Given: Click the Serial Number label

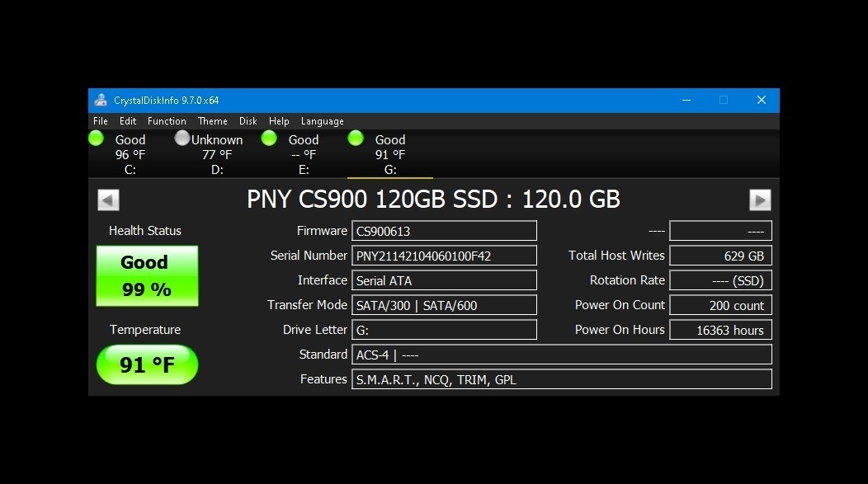Looking at the screenshot, I should click(309, 256).
